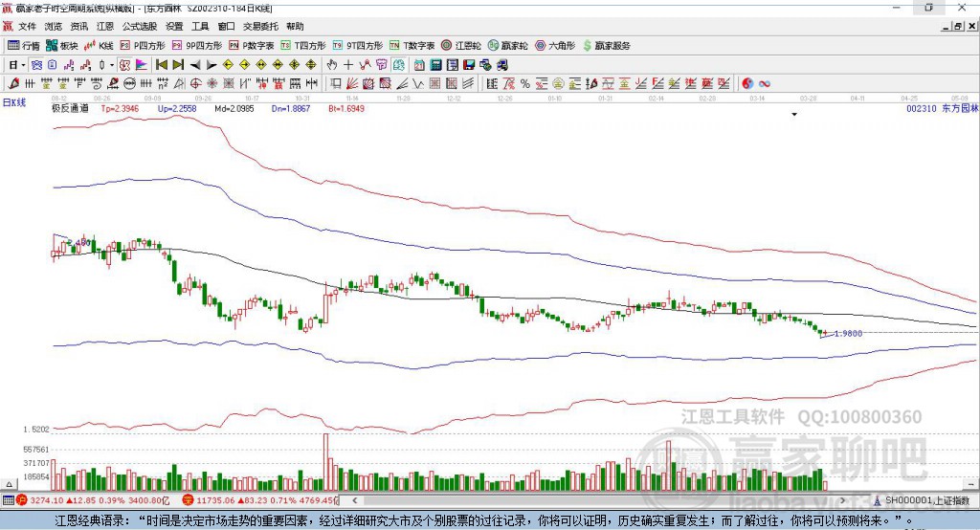Screen dimensions: 980x530
Task: Open the 资讯 menu
Action: 78,26
